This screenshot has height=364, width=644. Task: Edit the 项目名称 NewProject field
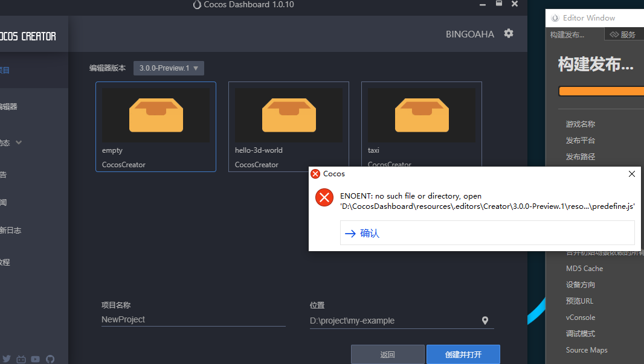(193, 319)
